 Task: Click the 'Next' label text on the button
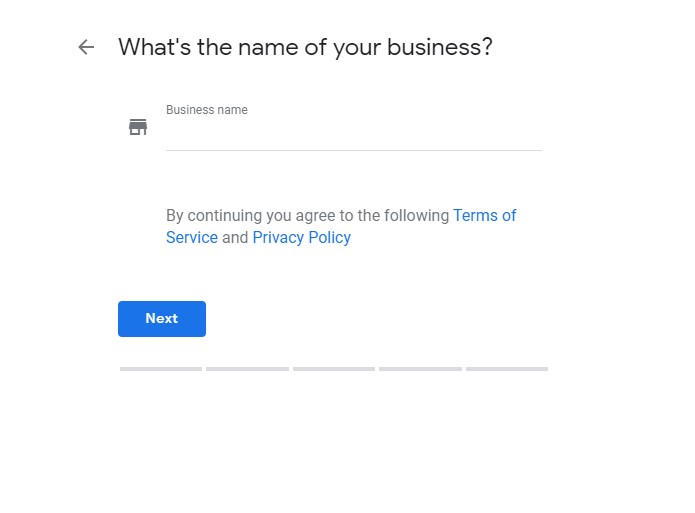(x=161, y=319)
